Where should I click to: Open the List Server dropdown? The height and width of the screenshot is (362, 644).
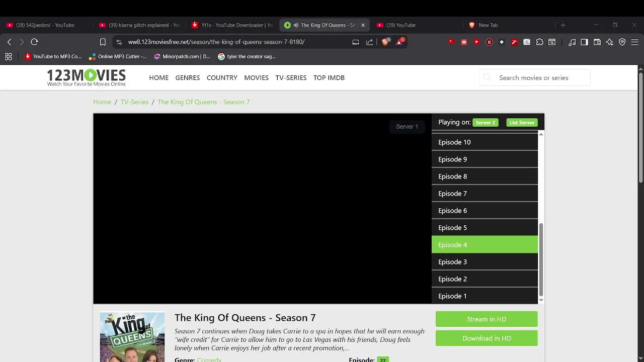[522, 122]
